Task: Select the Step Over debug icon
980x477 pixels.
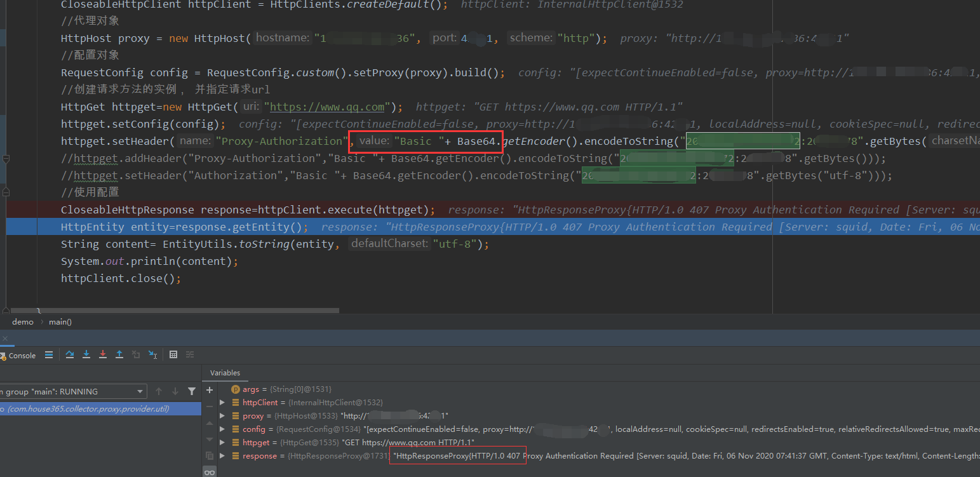Action: point(70,354)
